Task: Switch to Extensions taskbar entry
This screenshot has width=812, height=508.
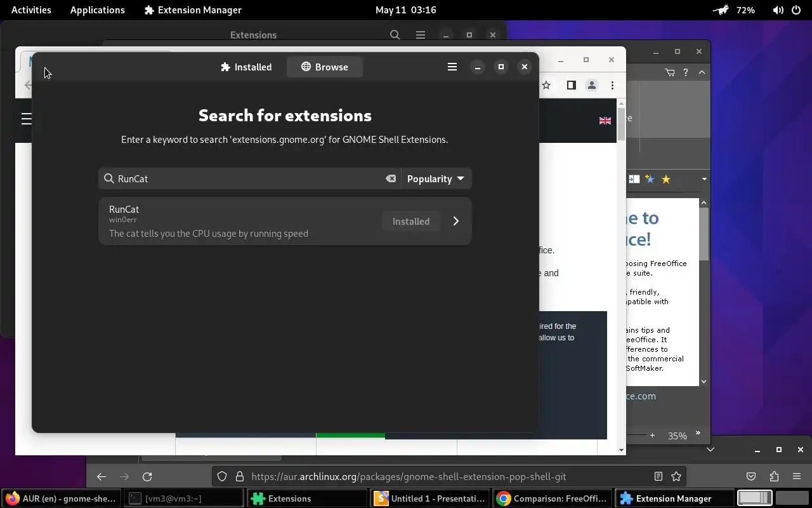Action: tap(307, 498)
